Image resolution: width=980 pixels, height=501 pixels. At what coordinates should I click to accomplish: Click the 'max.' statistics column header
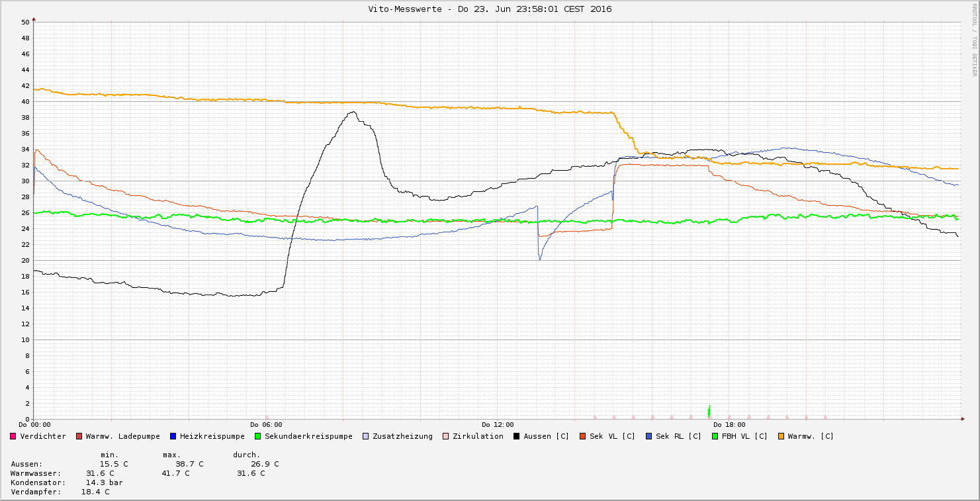(x=172, y=455)
